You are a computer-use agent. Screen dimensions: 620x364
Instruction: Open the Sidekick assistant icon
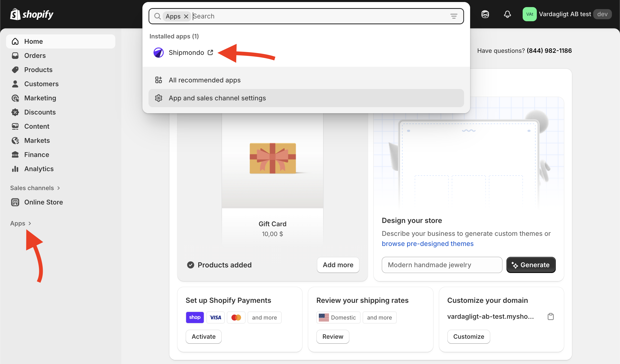tap(485, 14)
